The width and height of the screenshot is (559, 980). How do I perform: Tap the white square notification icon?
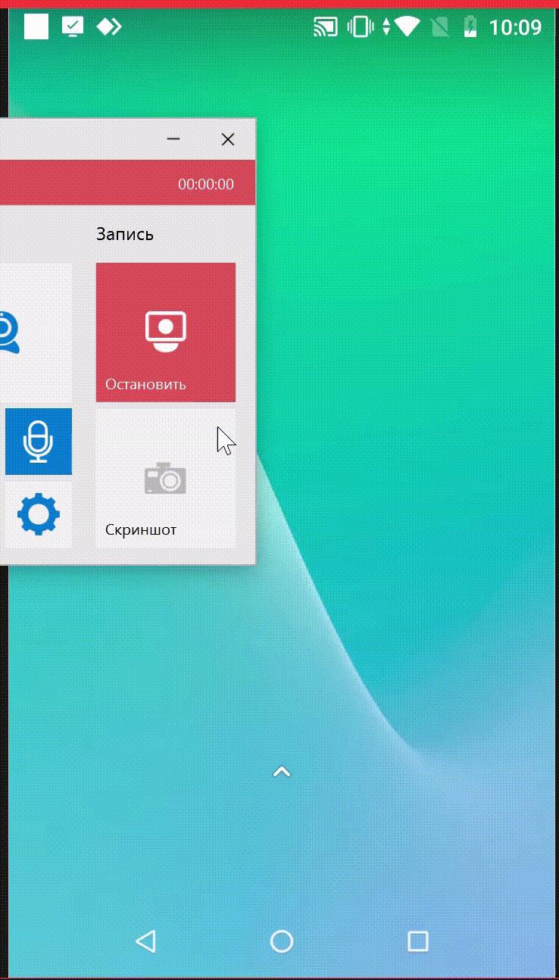pos(36,27)
